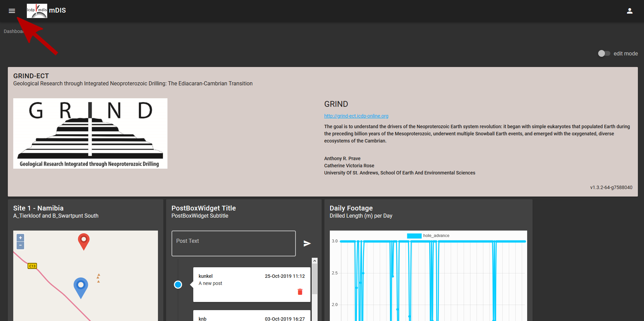Delete kunkel's post with the trash icon

point(300,292)
